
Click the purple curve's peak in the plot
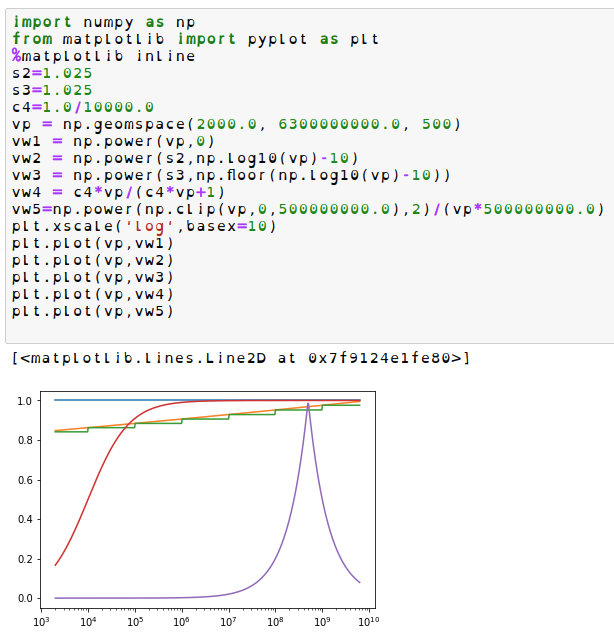(x=308, y=404)
